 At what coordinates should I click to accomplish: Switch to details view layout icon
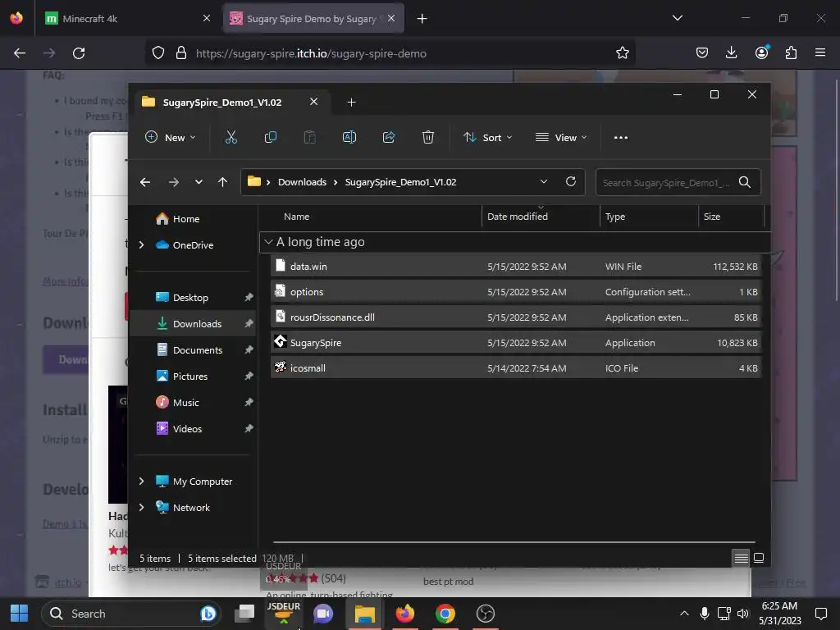[x=742, y=558]
